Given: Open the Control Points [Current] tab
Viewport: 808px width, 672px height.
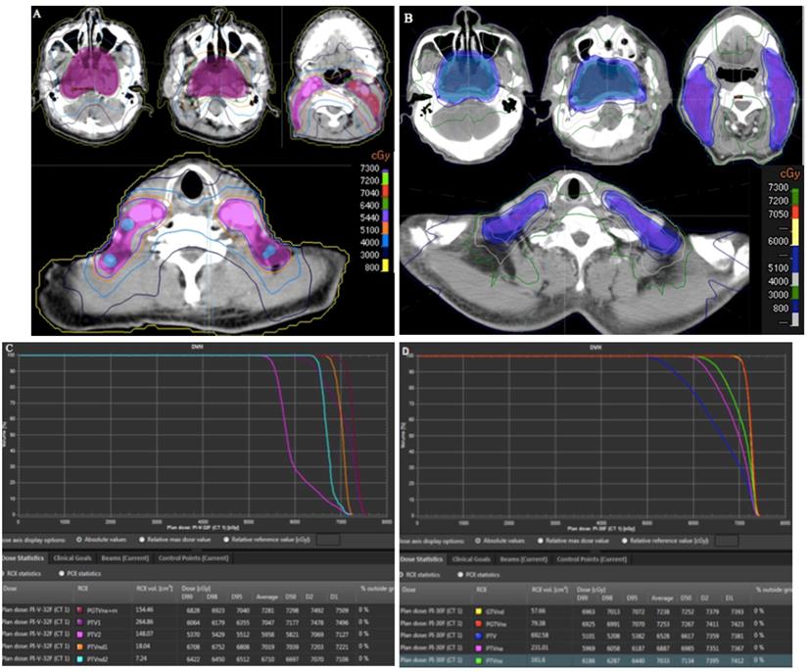Looking at the screenshot, I should [x=192, y=557].
